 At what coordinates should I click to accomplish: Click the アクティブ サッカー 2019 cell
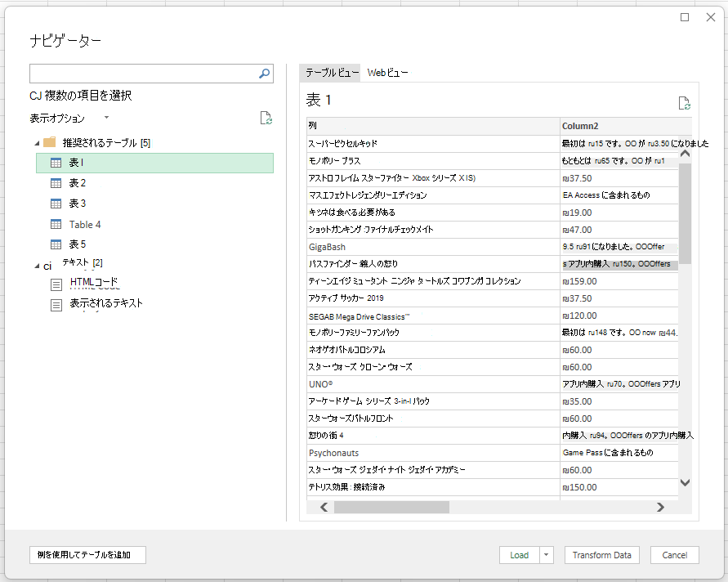pyautogui.click(x=433, y=298)
